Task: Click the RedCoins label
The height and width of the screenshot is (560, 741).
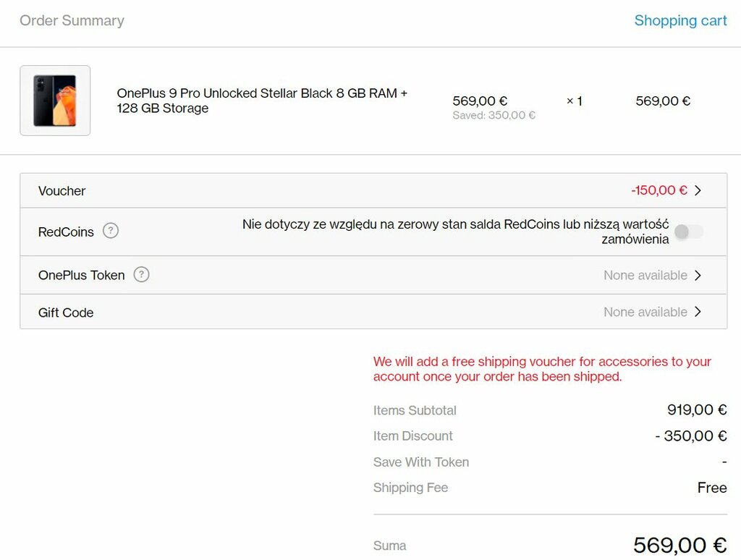Action: (66, 232)
